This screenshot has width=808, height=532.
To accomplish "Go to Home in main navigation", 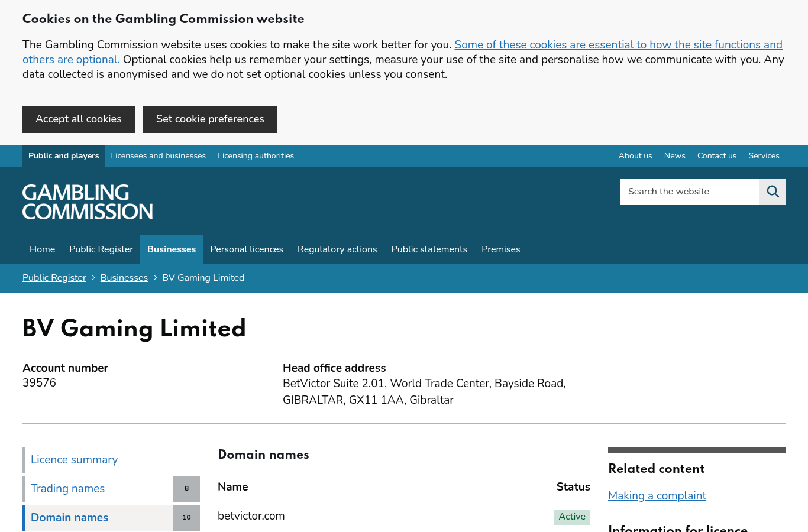I will click(x=43, y=249).
